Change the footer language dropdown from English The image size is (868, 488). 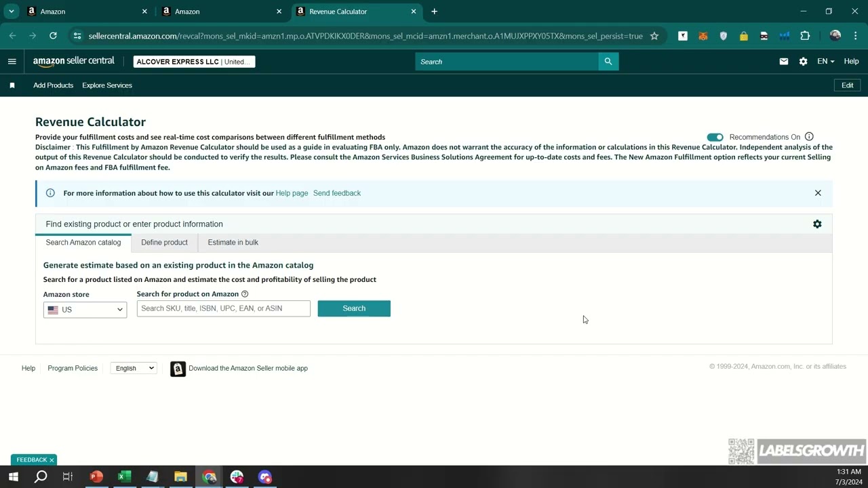[133, 368]
